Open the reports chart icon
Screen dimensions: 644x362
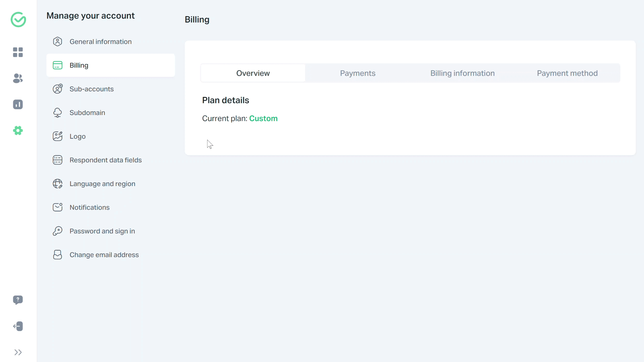pyautogui.click(x=18, y=104)
